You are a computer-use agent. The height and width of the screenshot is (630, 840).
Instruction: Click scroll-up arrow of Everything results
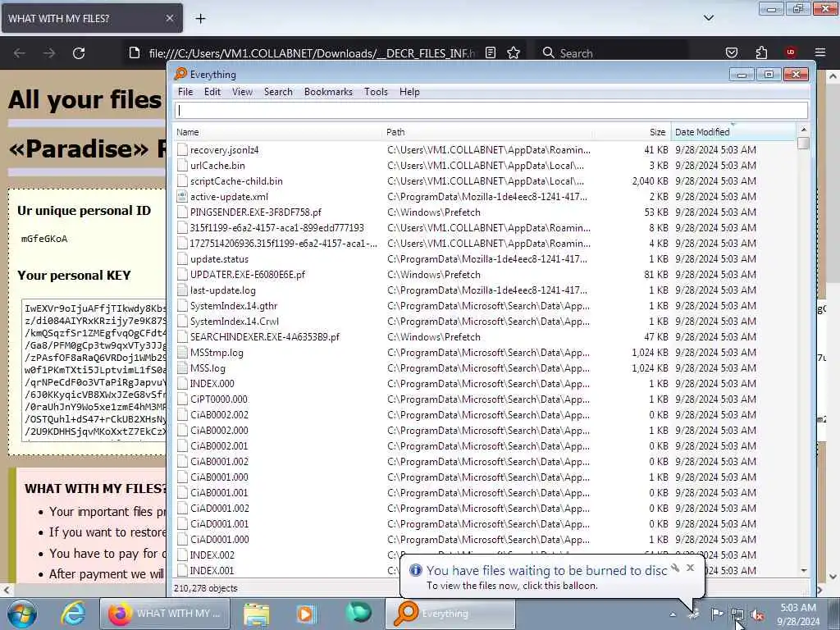tap(803, 130)
